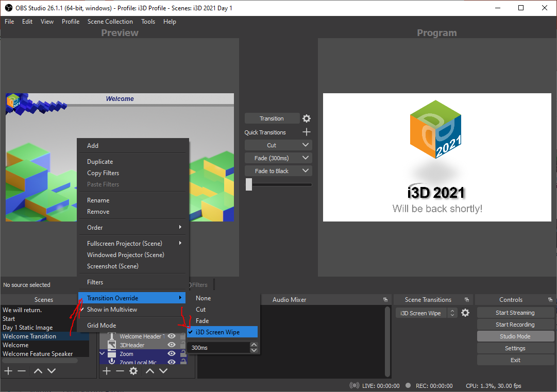
Task: Move source up with the up arrow icon
Action: [x=150, y=370]
